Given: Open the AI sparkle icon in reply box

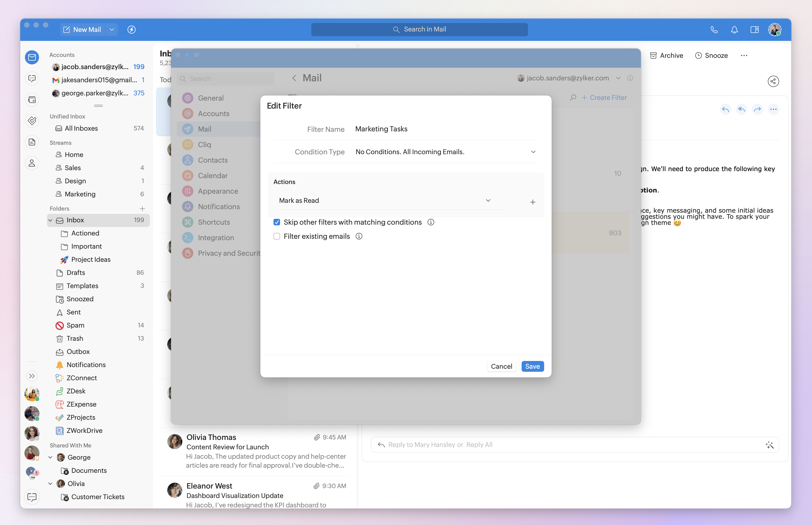Looking at the screenshot, I should point(769,445).
